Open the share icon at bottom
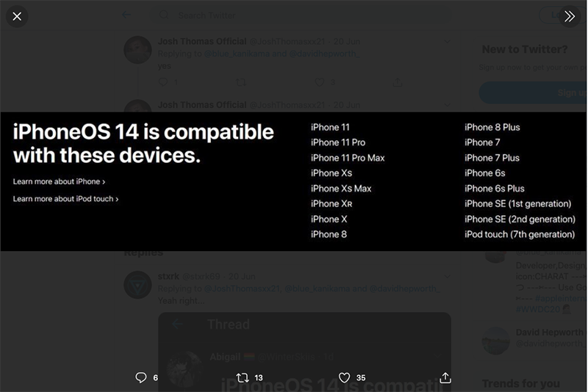 click(x=445, y=377)
